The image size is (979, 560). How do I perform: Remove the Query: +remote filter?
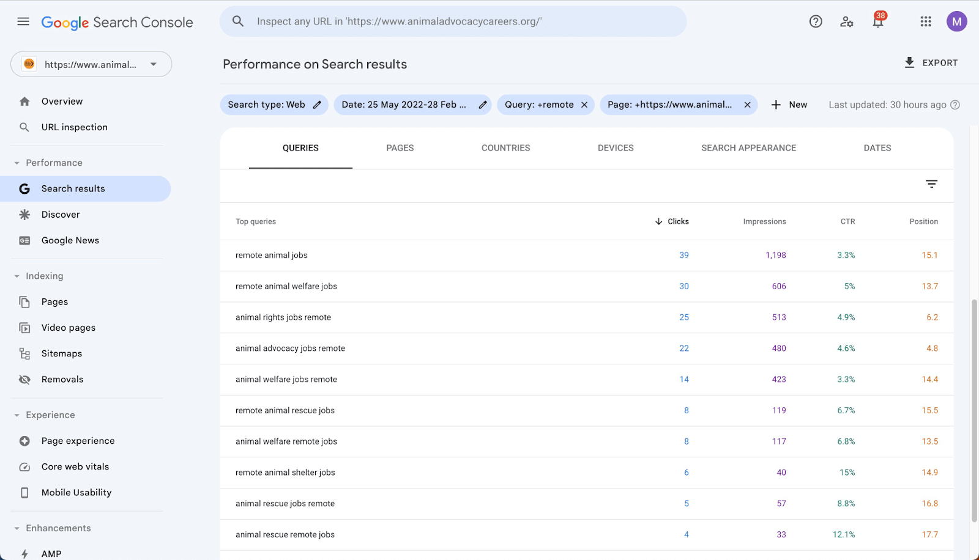[x=584, y=105]
